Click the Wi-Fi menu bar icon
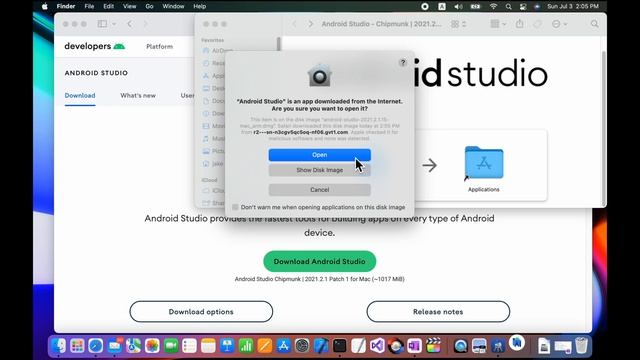 pyautogui.click(x=493, y=6)
